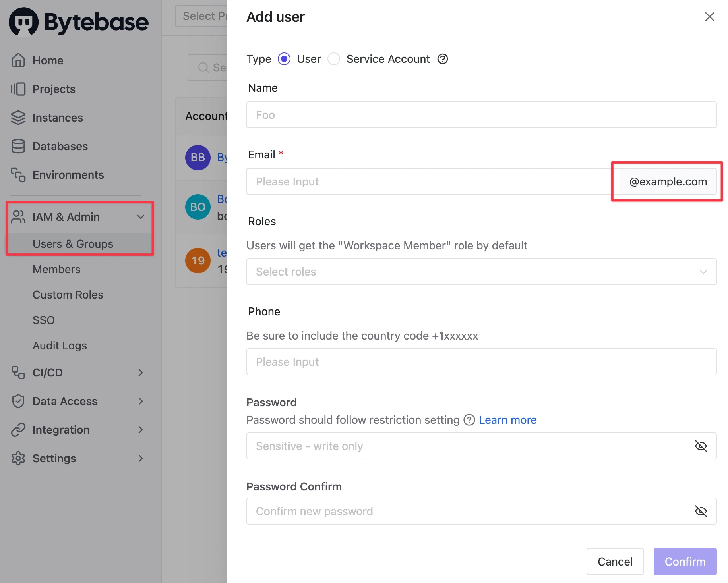Toggle visibility of the Password field
728x583 pixels.
[x=701, y=446]
